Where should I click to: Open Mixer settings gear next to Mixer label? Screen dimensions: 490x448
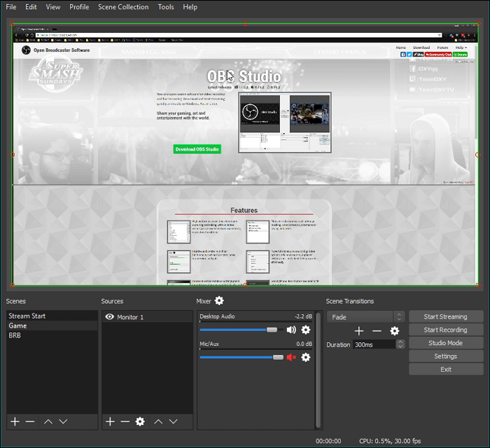point(219,301)
